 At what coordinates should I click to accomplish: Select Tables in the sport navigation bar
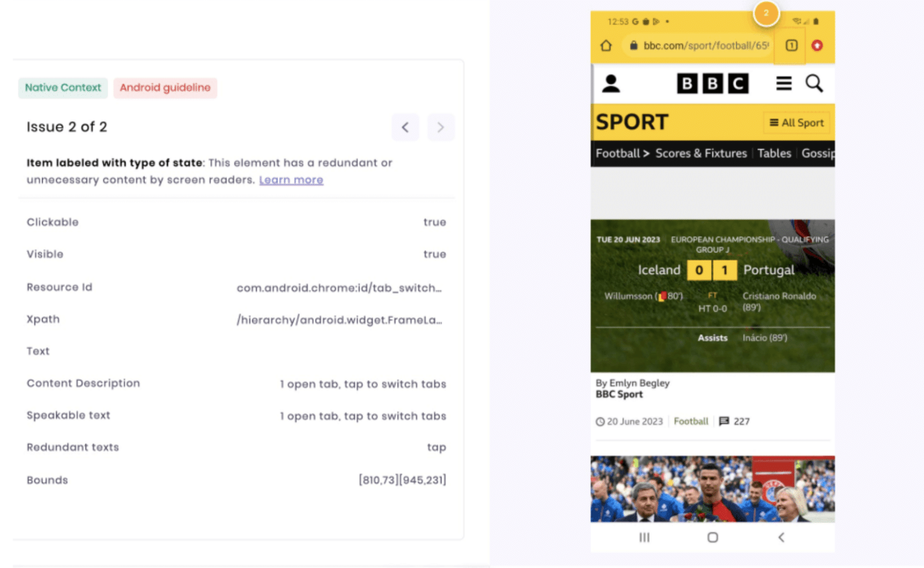tap(774, 153)
